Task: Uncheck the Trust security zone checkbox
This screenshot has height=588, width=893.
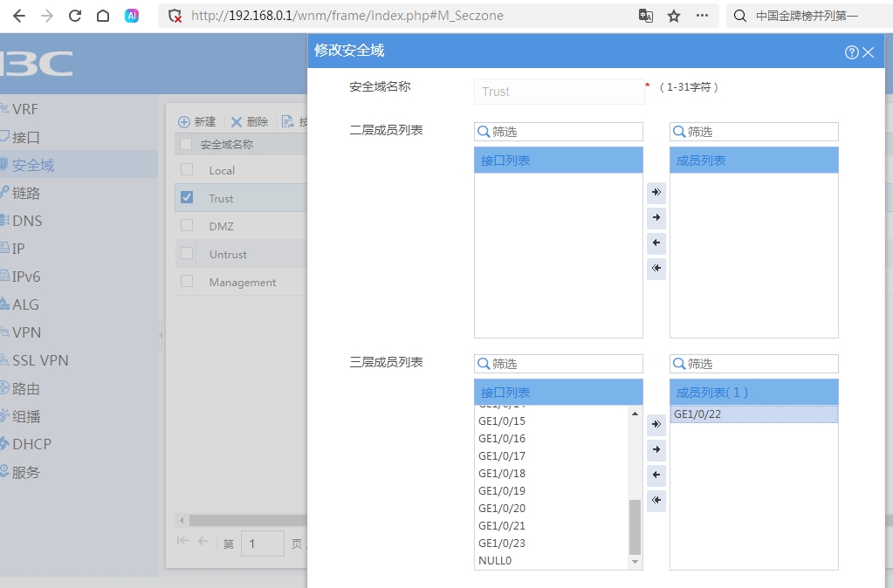Action: coord(186,197)
